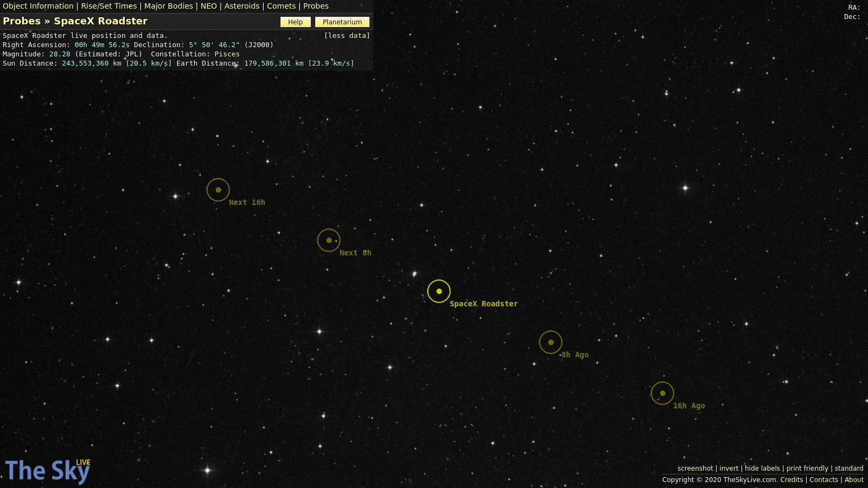Click the Next 16h label
Image resolution: width=868 pixels, height=488 pixels.
[x=247, y=202]
